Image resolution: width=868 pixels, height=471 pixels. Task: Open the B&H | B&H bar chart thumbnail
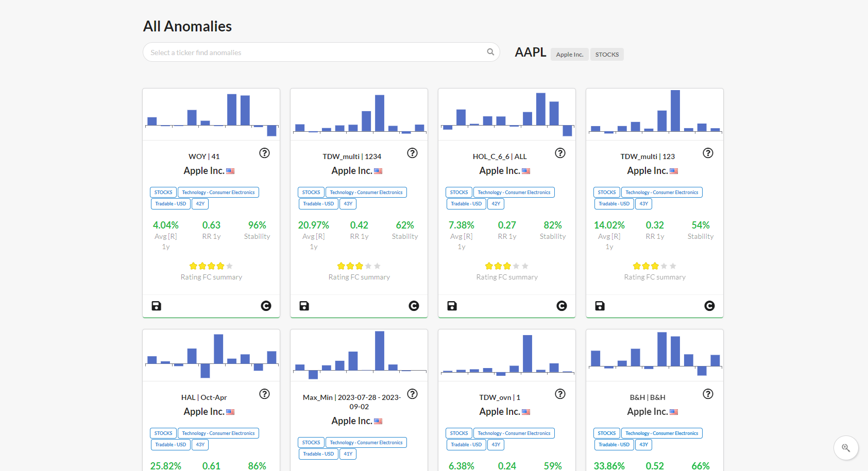[x=655, y=355]
